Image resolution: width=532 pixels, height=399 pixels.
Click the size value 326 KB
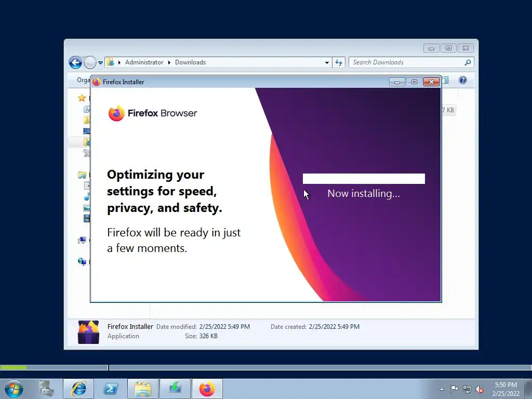click(208, 336)
